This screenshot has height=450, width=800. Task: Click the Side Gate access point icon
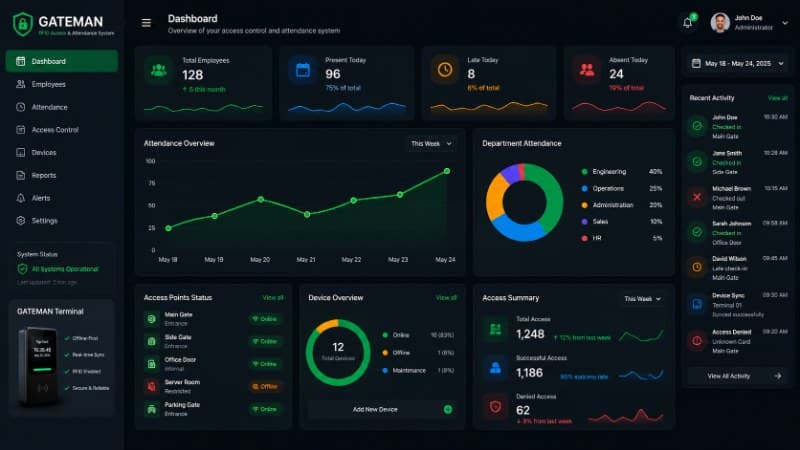152,341
